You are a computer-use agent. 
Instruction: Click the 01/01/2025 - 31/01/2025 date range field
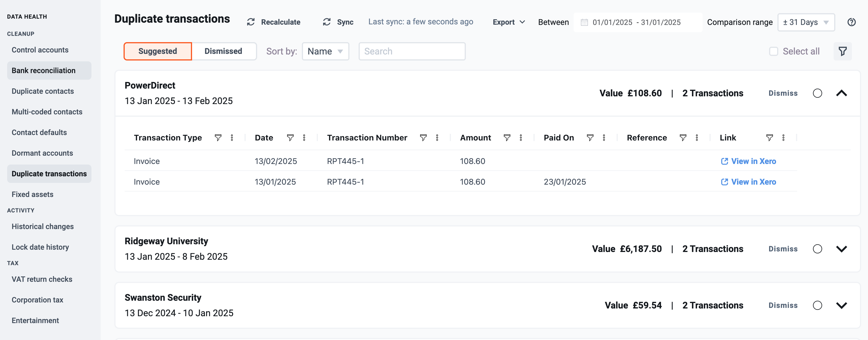point(638,22)
